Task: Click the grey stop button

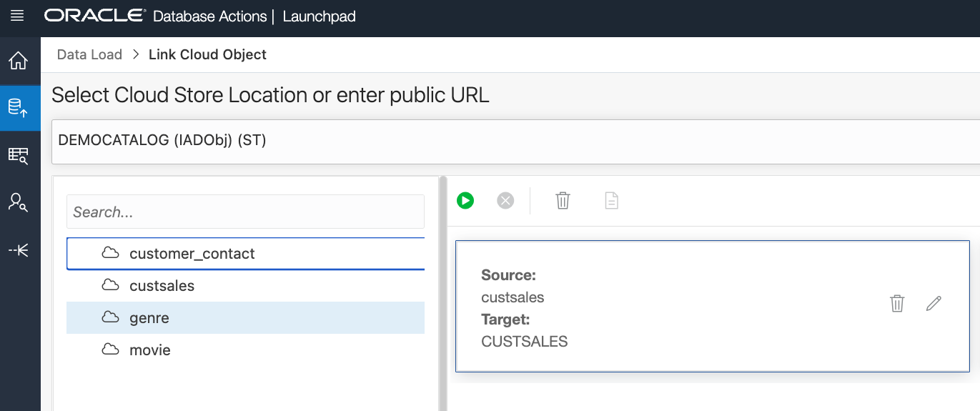Action: (505, 201)
